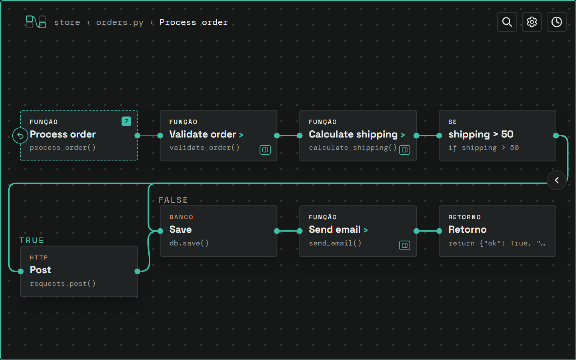This screenshot has height=360, width=576.
Task: Go to orders.py breadcrumb
Action: tap(120, 22)
